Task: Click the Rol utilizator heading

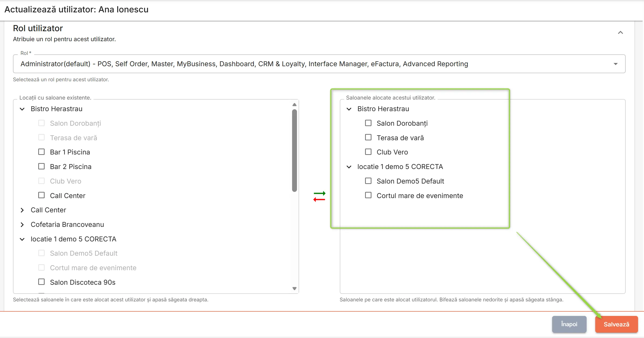Action: click(x=38, y=28)
